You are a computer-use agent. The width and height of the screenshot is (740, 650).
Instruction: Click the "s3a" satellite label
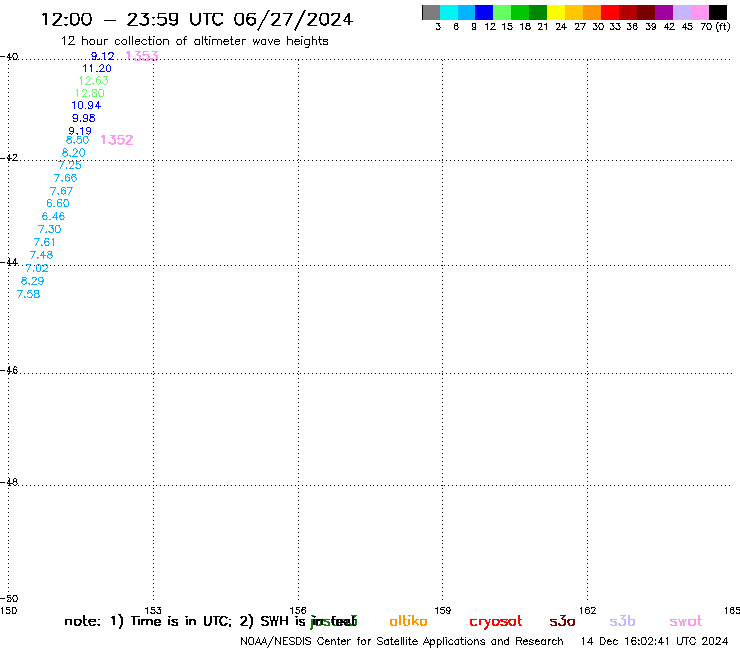(x=562, y=621)
